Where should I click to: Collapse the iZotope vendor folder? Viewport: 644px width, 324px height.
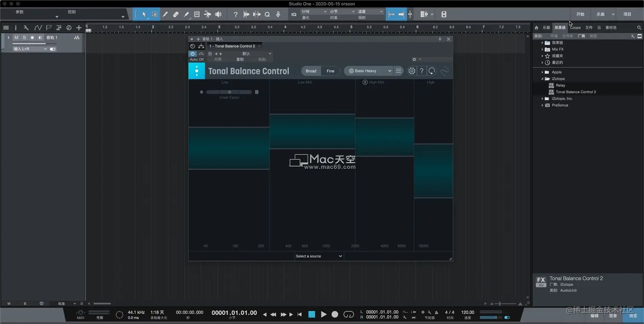(542, 78)
